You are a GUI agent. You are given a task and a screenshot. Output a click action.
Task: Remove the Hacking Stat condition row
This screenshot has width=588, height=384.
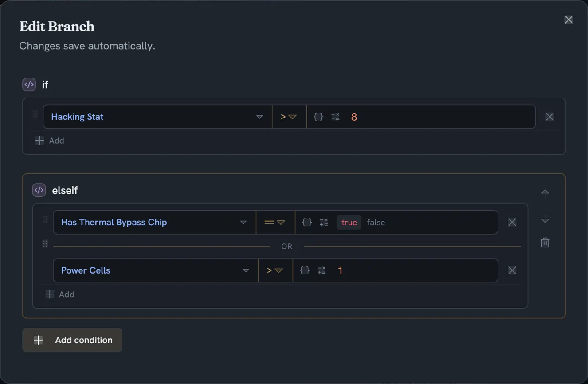[x=549, y=117]
